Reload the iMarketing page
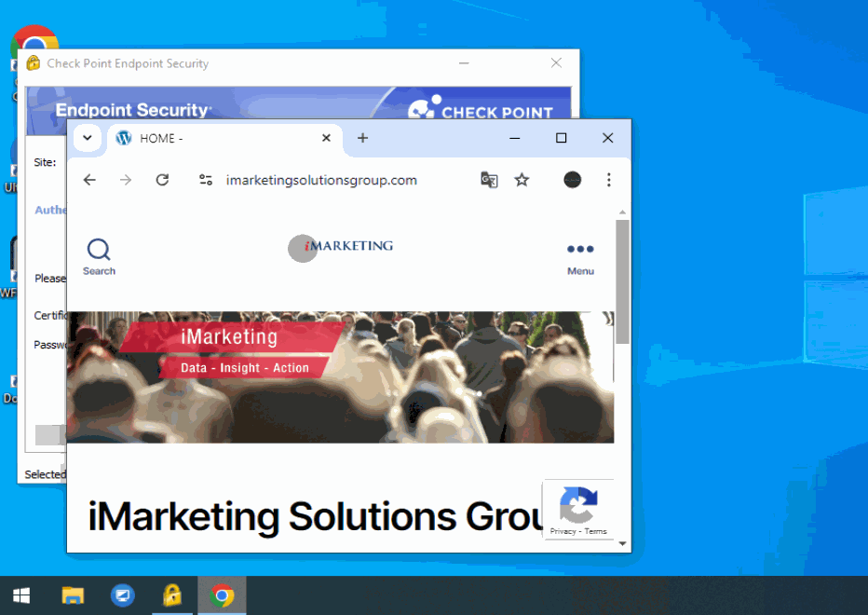The image size is (868, 615). click(x=162, y=180)
